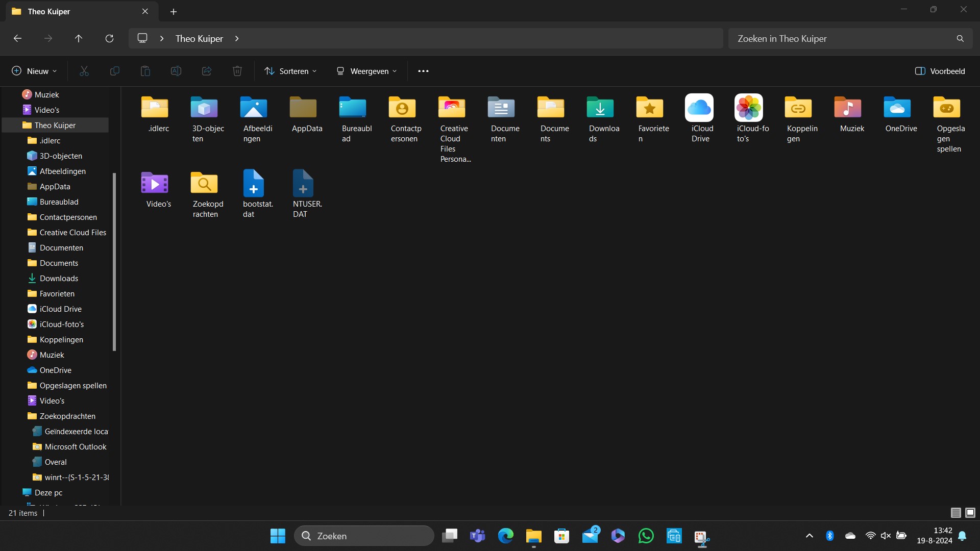Switch to details list view in the status bar
This screenshot has height=551, width=980.
tap(956, 513)
